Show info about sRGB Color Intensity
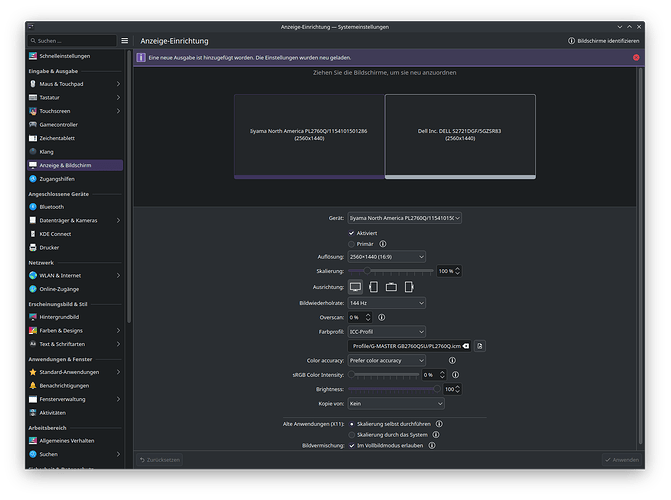The width and height of the screenshot is (671, 500). coord(455,375)
